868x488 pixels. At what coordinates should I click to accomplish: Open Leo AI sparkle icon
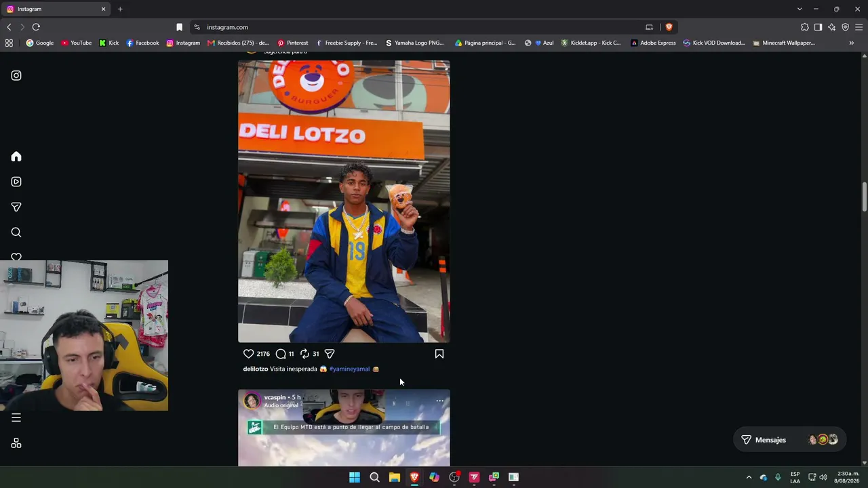831,27
